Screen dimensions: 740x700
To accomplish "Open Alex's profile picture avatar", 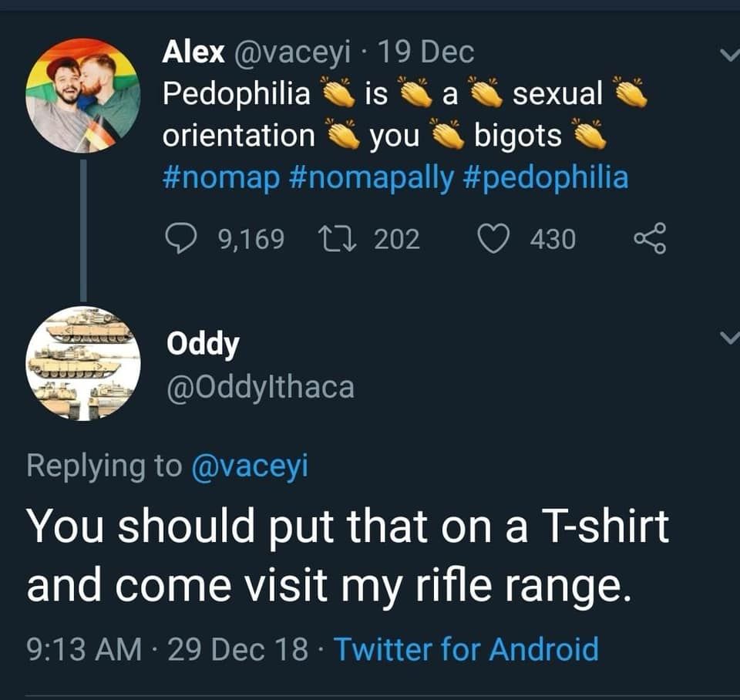I will click(82, 95).
